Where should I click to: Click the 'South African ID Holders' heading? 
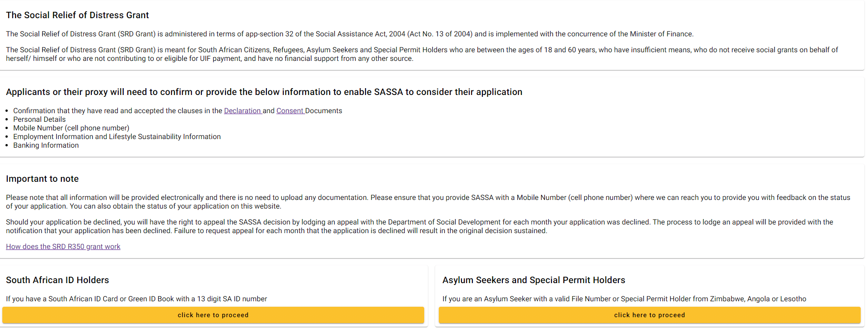57,280
